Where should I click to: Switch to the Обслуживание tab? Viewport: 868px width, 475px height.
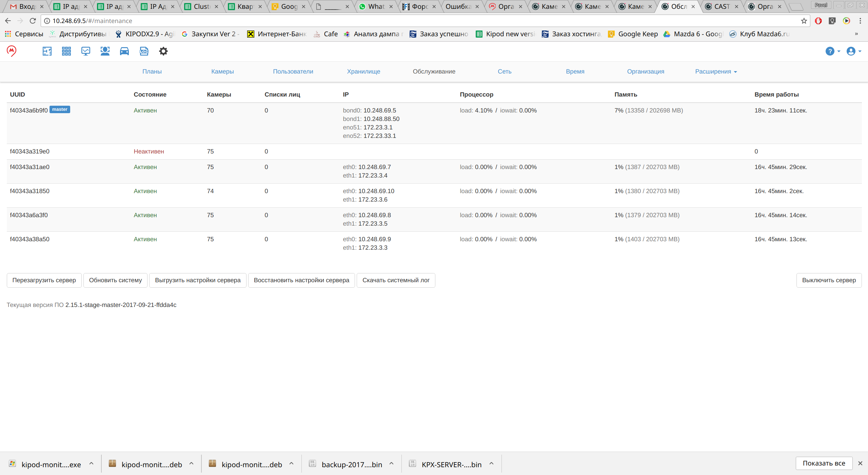click(x=434, y=71)
